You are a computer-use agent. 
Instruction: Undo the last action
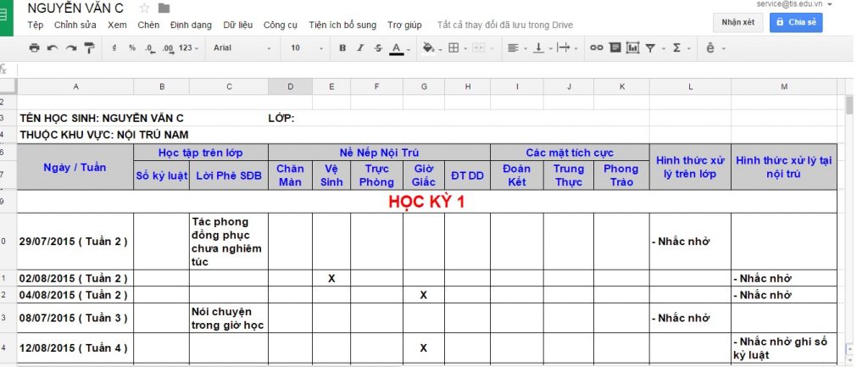(53, 48)
